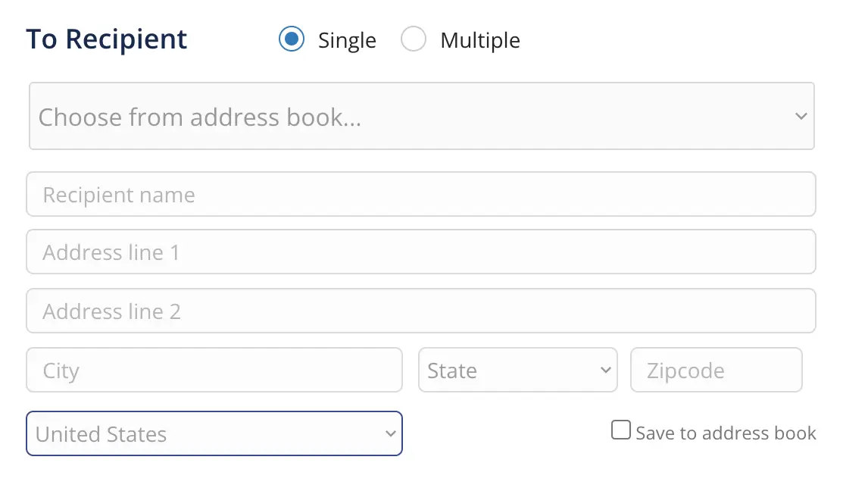The height and width of the screenshot is (488, 868).
Task: Click the "State" placeholder text
Action: pyautogui.click(x=452, y=371)
